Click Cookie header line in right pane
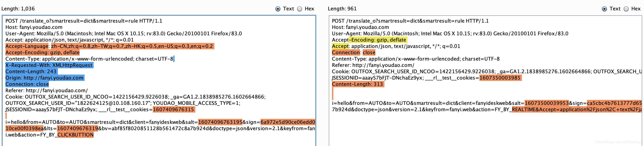This screenshot has height=146, width=644. (487, 71)
